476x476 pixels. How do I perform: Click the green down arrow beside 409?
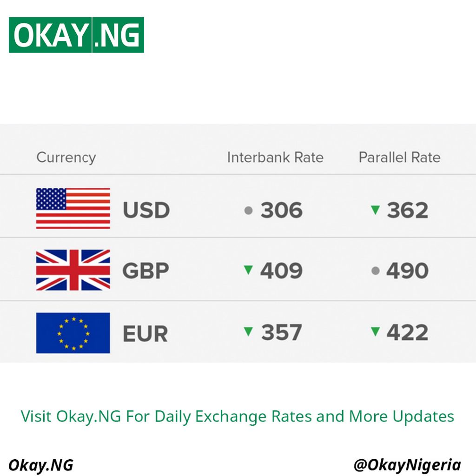(248, 270)
